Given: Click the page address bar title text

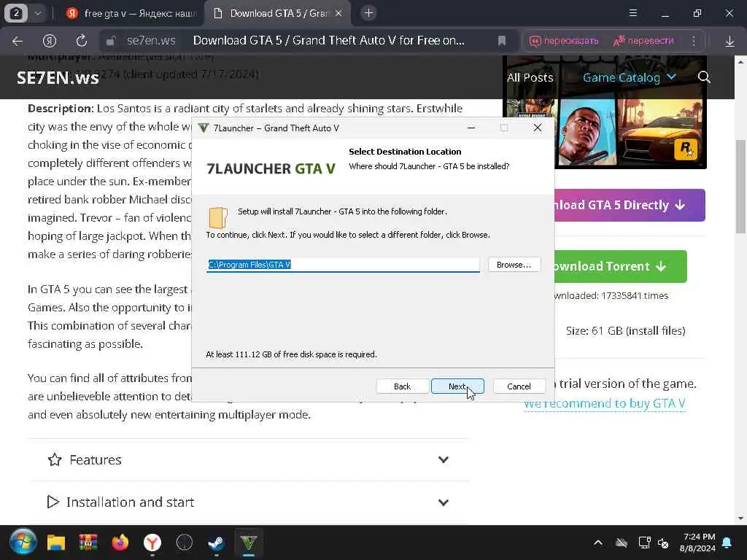Looking at the screenshot, I should [329, 41].
